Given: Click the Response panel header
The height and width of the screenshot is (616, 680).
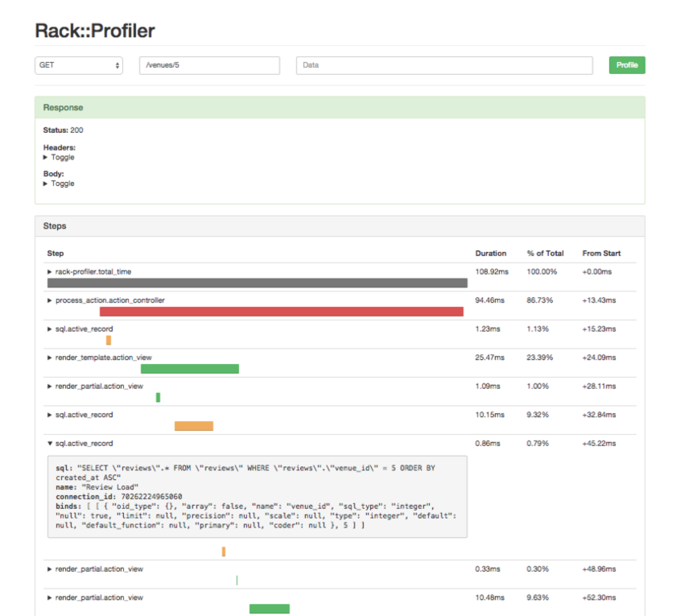Looking at the screenshot, I should coord(340,108).
